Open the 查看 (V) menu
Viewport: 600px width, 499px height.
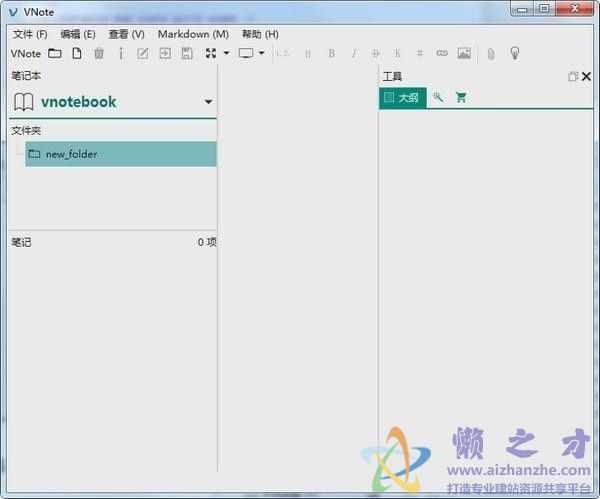127,34
